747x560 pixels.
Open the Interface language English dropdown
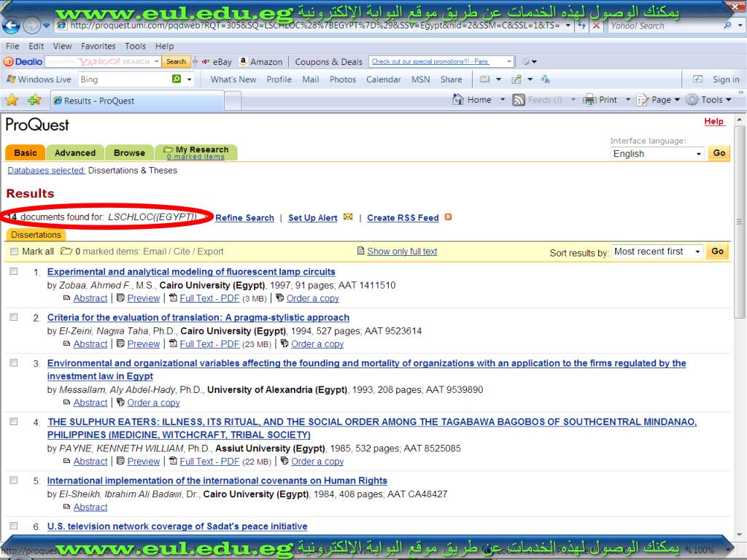(657, 153)
